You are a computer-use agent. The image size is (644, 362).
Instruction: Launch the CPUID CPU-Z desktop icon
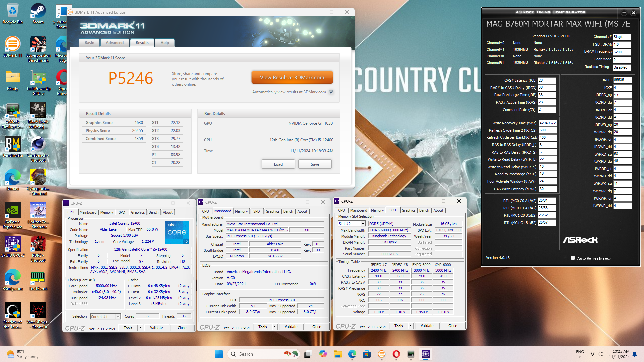click(x=13, y=247)
